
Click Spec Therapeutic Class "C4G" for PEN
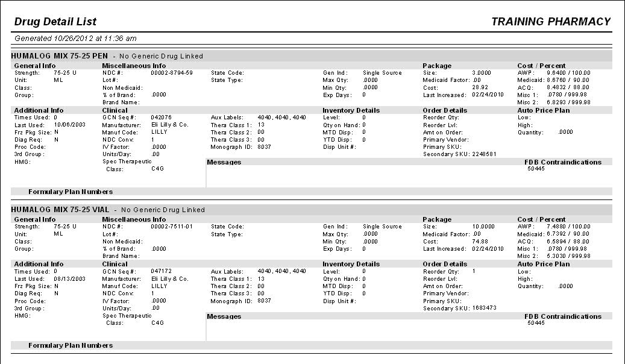tap(157, 169)
